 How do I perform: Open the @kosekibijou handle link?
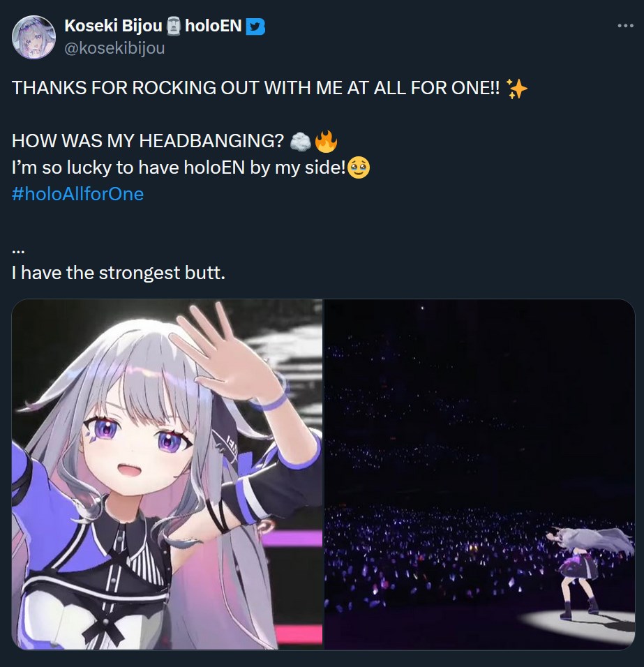click(x=114, y=48)
